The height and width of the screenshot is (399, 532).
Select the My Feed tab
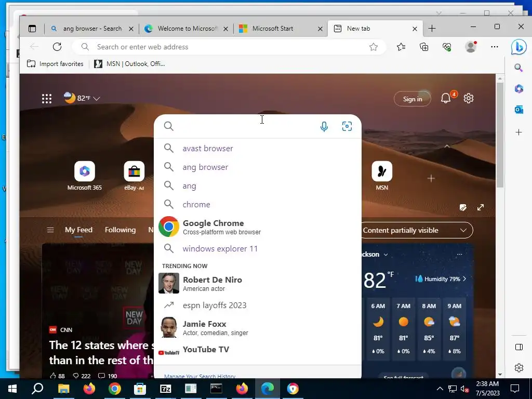pyautogui.click(x=78, y=230)
